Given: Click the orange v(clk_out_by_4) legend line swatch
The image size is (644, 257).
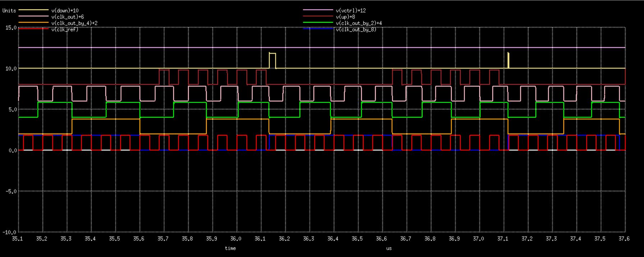Looking at the screenshot, I should click(33, 22).
